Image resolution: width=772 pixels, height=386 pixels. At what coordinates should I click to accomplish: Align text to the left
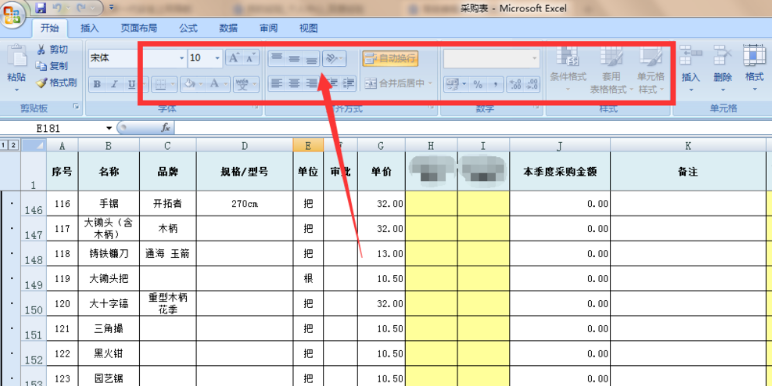[x=277, y=83]
